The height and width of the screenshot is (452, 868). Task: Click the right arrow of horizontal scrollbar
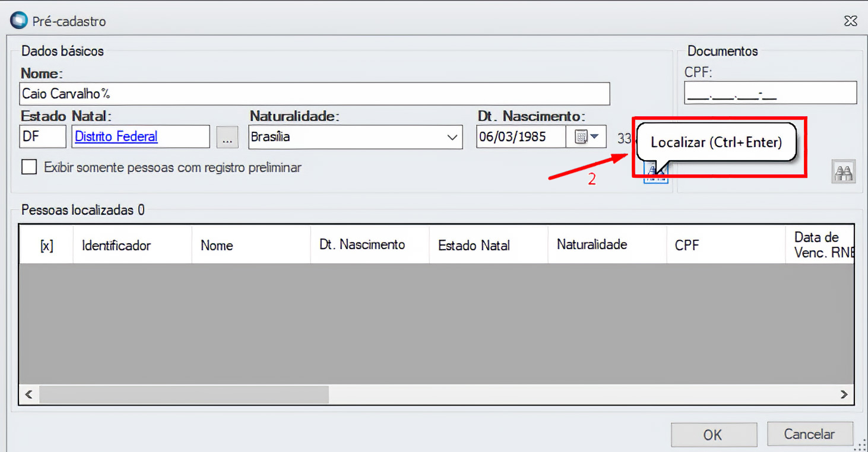pyautogui.click(x=844, y=394)
